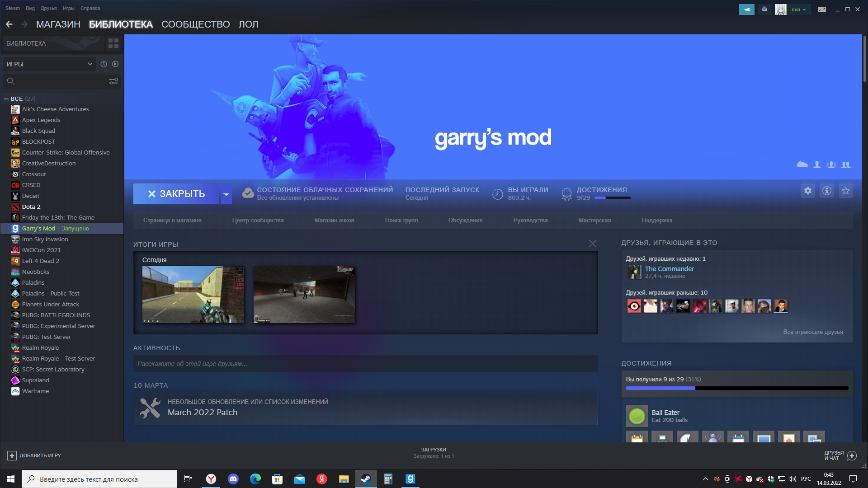Image resolution: width=868 pixels, height=488 pixels.
Task: Open the first game screenshot thumbnail
Action: tap(193, 295)
